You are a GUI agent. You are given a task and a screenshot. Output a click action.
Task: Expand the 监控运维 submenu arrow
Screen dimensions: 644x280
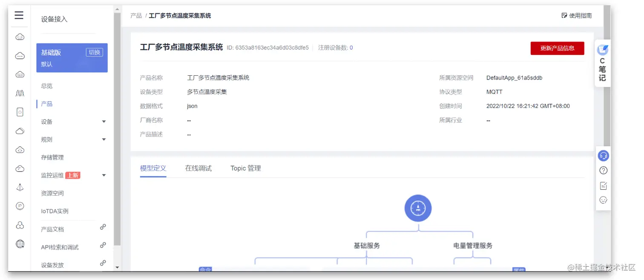pyautogui.click(x=104, y=175)
